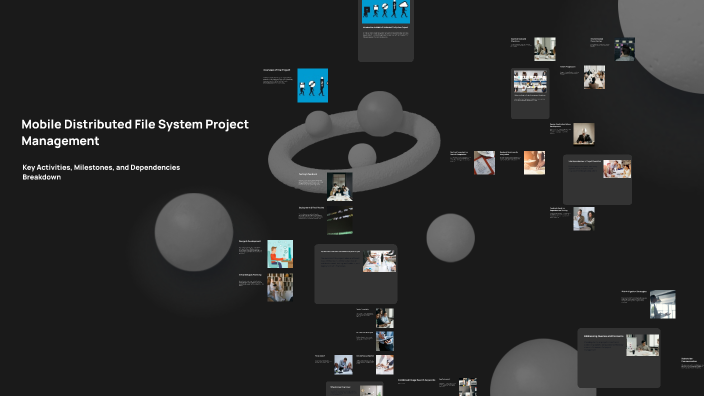Image resolution: width=704 pixels, height=396 pixels.
Task: Open the video conference grid image
Action: coord(530,81)
